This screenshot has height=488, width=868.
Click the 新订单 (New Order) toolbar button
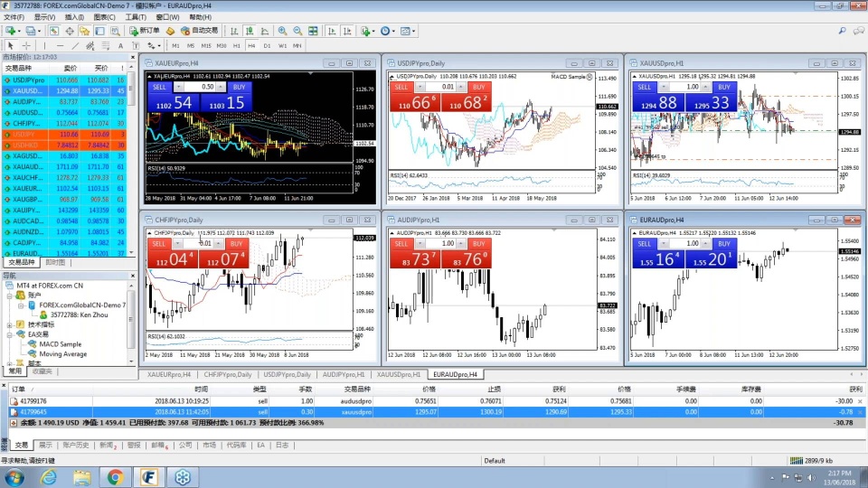pos(143,31)
